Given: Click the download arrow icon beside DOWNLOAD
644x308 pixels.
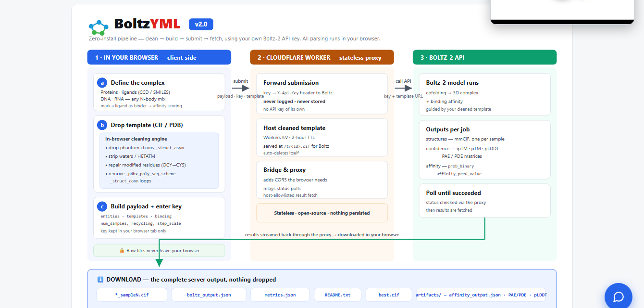Looking at the screenshot, I should (x=100, y=280).
